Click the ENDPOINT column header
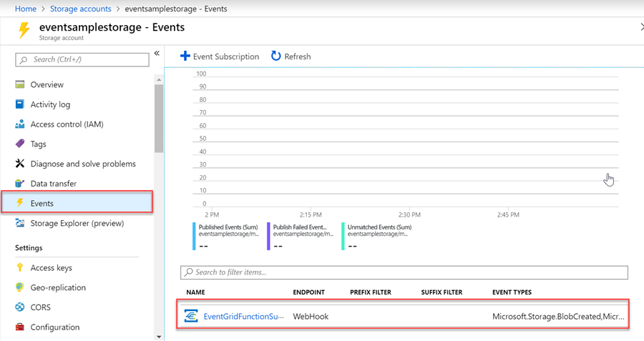This screenshot has height=341, width=644. point(309,292)
